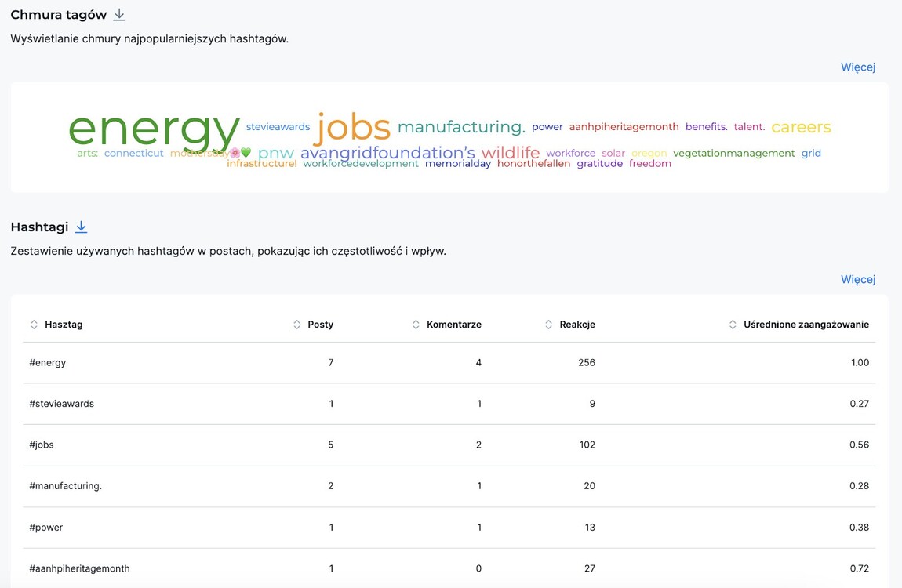Click the Chmura tagów section heading
902x588 pixels.
pyautogui.click(x=59, y=15)
